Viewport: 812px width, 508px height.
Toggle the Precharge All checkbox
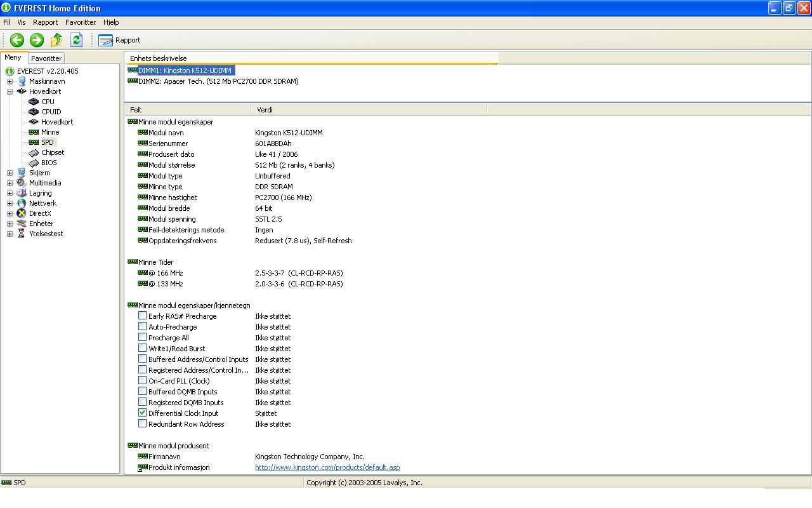(143, 337)
